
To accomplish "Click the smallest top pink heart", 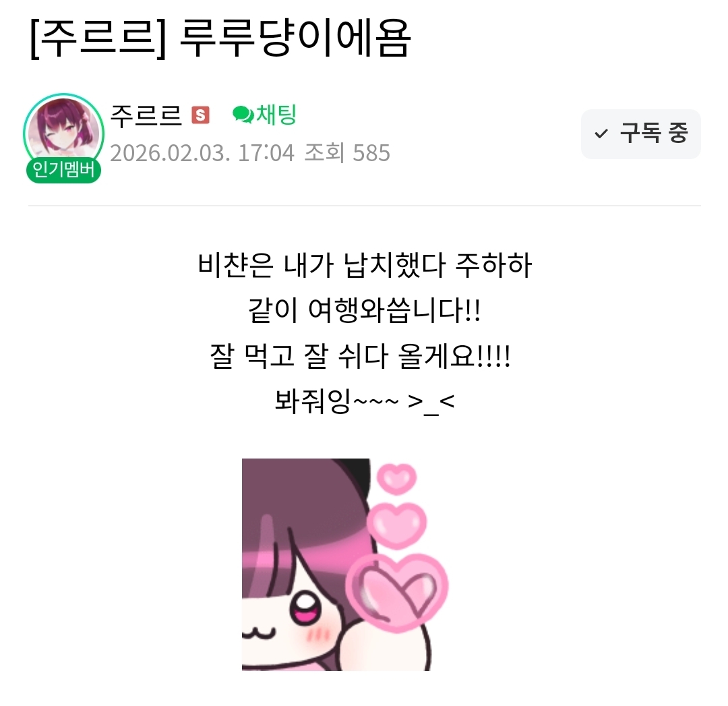I will (x=396, y=478).
